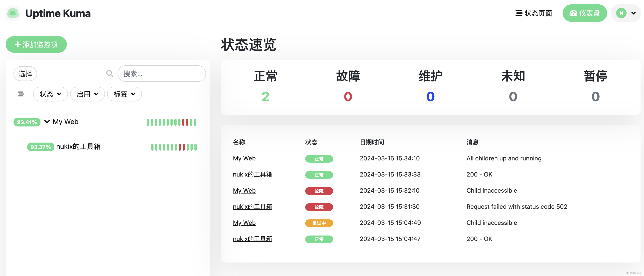The width and height of the screenshot is (644, 276).
Task: Click in the 搜索 search field
Action: (x=162, y=74)
